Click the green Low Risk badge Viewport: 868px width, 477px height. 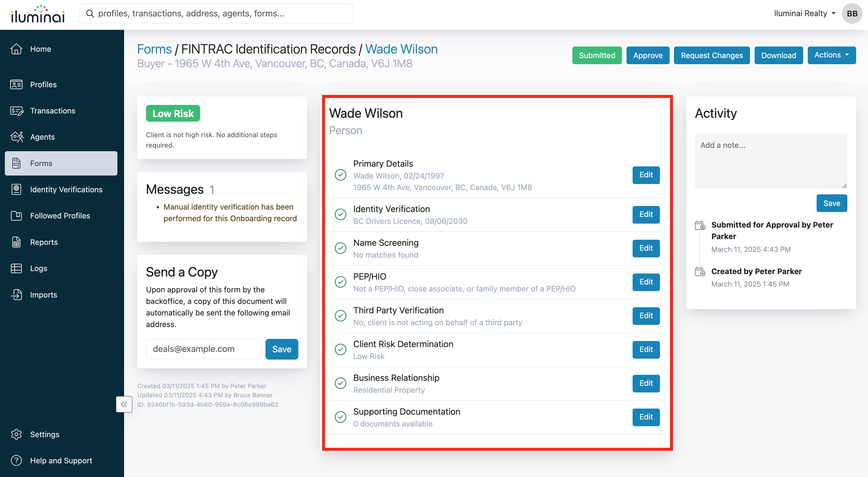tap(173, 113)
